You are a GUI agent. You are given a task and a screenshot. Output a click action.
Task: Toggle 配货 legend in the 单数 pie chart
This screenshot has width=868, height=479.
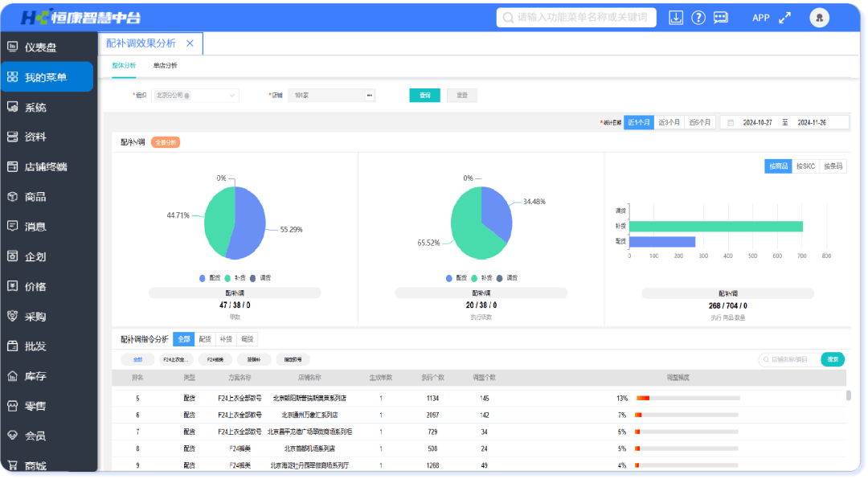tap(210, 278)
